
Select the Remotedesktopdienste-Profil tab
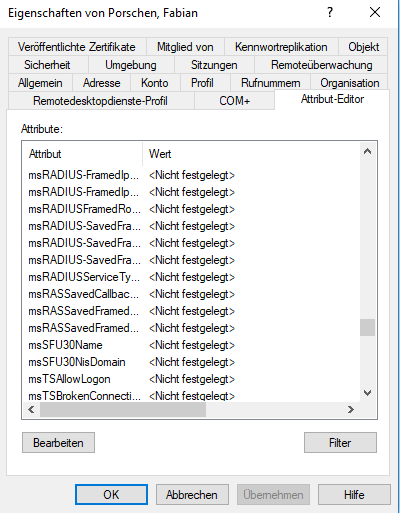(100, 101)
